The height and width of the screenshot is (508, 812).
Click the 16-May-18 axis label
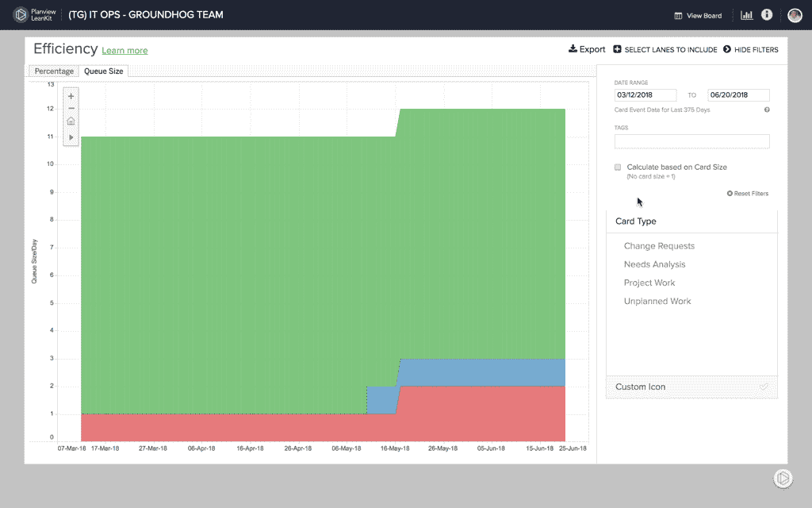tap(395, 448)
